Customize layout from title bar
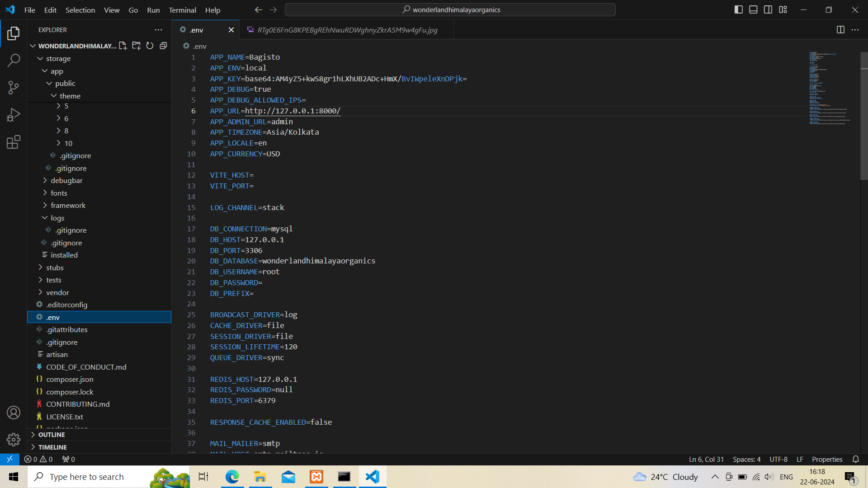The width and height of the screenshot is (868, 488). click(x=783, y=9)
